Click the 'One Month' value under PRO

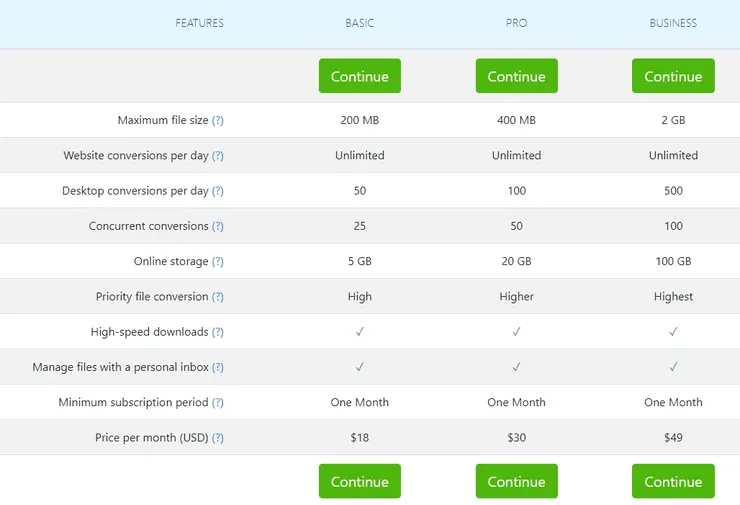(x=516, y=403)
